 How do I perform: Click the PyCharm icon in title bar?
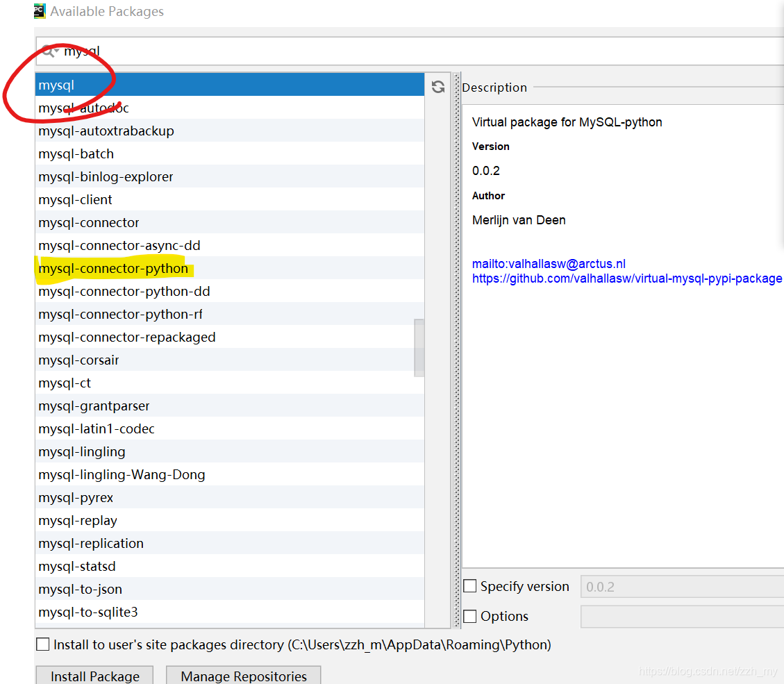[40, 10]
